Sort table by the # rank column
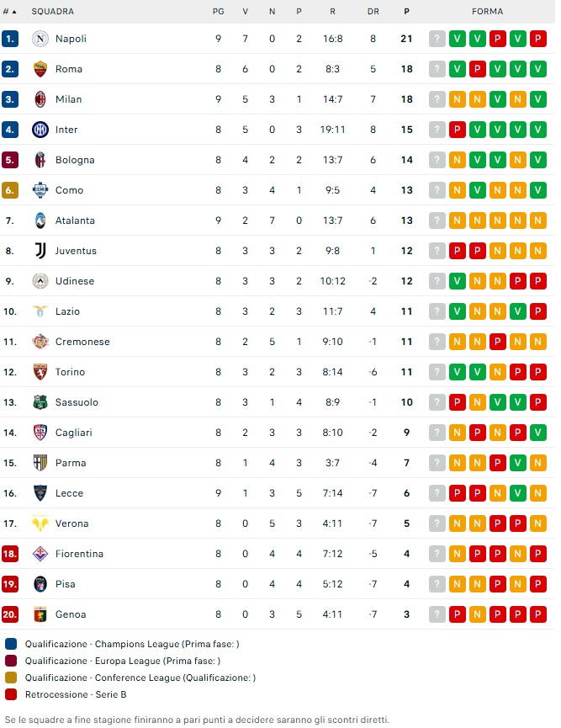The image size is (561, 728). (x=9, y=12)
